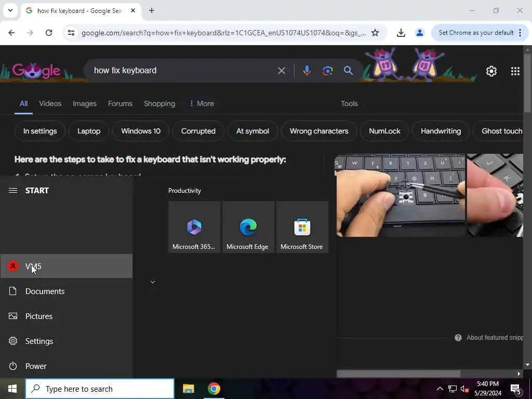Select the At symbol filter chip
Screen dimensions: 532x399
[252, 131]
